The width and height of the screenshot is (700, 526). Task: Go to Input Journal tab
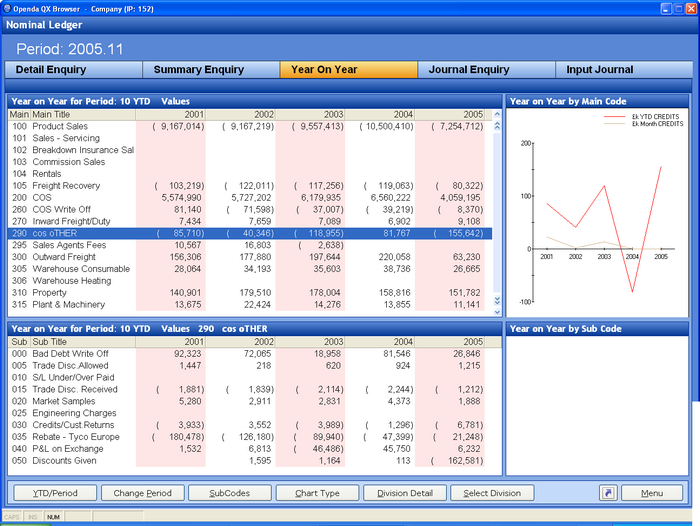point(624,70)
